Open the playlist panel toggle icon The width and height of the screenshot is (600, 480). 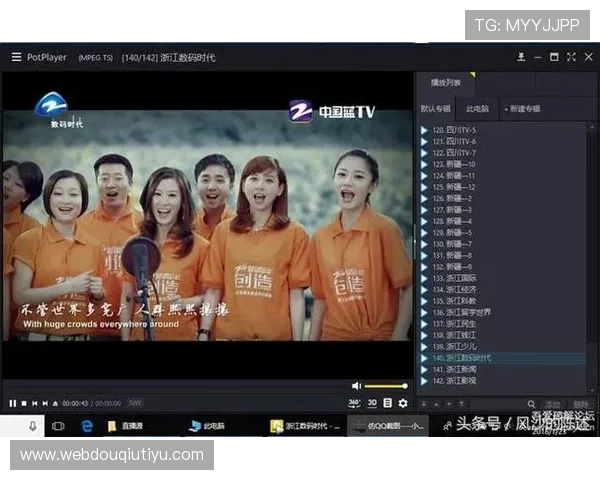point(387,403)
